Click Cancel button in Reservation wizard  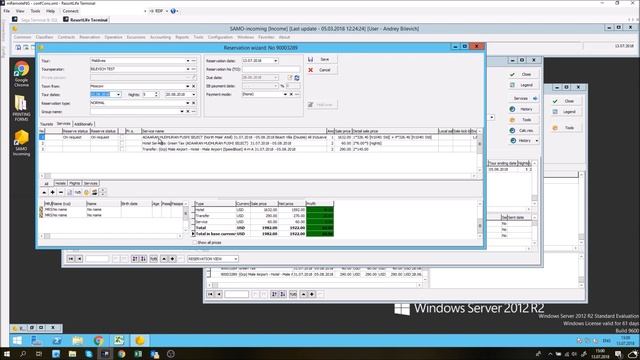coord(321,70)
